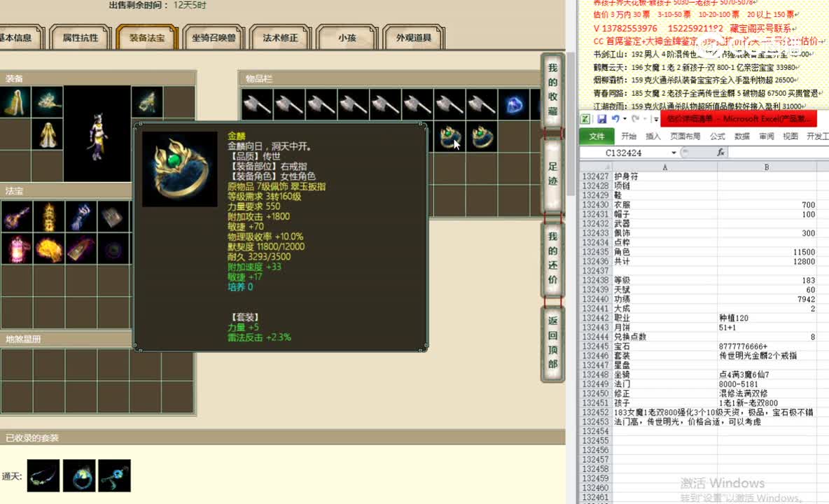Click the golden cloak equipment icon
This screenshot has height=504, width=829.
click(15, 102)
